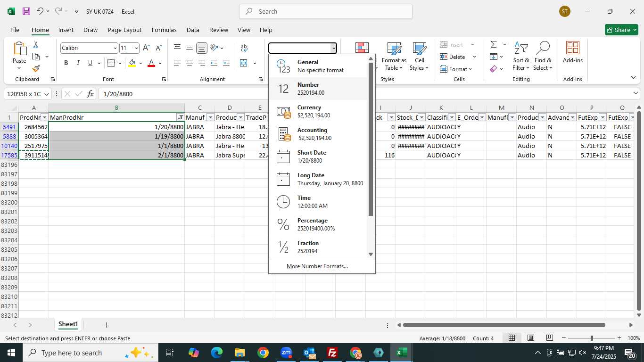
Task: Click the Insert Function fx icon
Action: coord(90,94)
